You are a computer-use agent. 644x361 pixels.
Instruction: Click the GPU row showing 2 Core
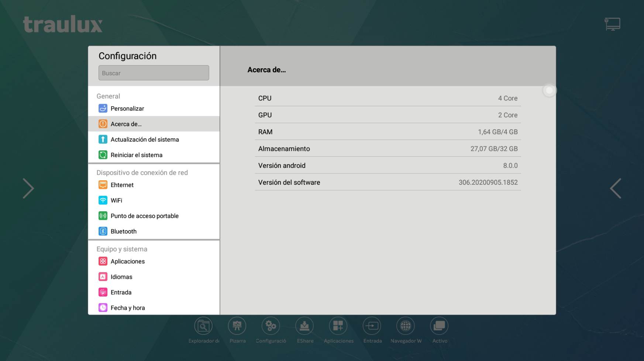[x=388, y=115]
